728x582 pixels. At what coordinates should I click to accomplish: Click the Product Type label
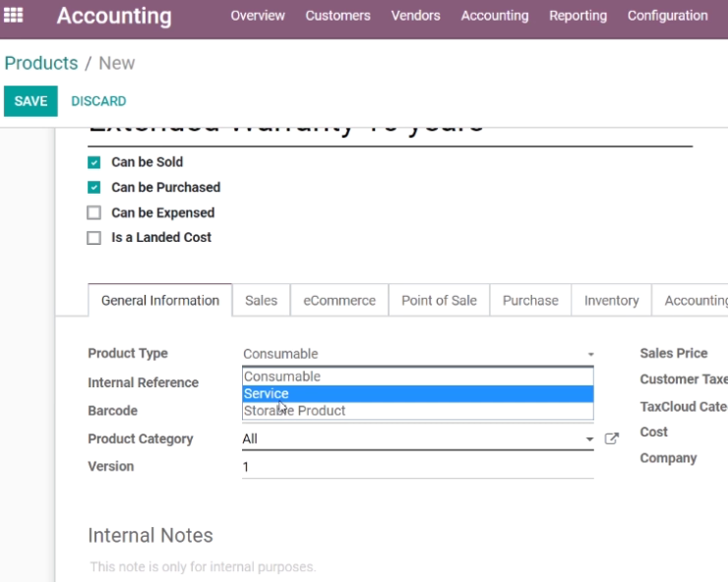pyautogui.click(x=128, y=354)
